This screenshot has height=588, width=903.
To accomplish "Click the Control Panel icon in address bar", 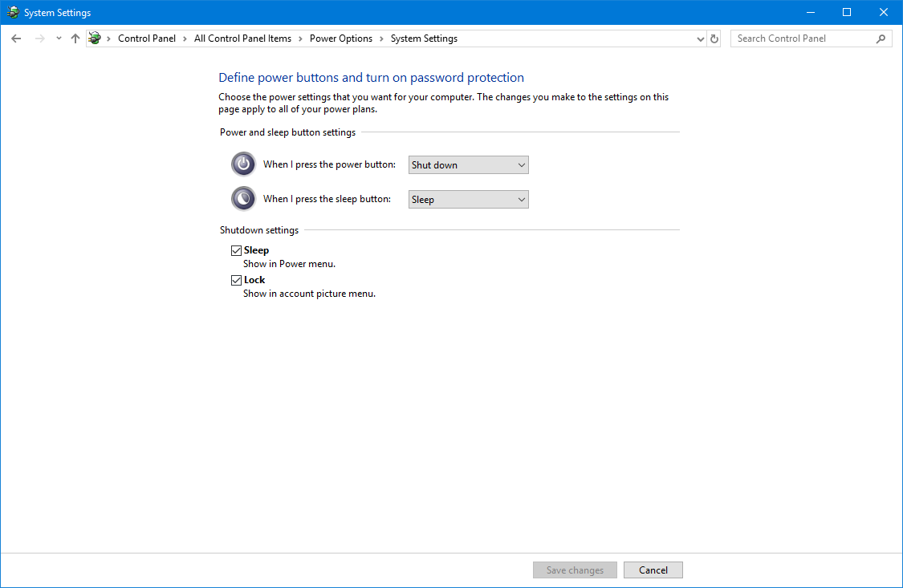I will [x=95, y=39].
